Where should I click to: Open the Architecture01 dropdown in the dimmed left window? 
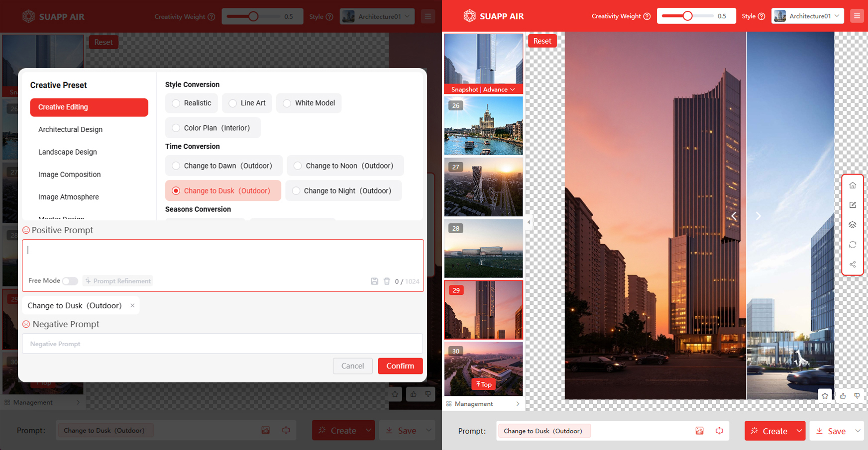377,16
